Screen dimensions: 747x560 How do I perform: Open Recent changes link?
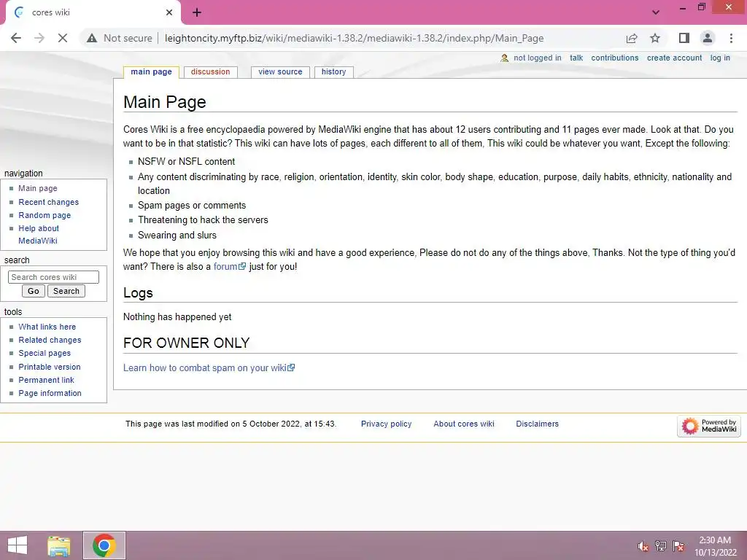(x=49, y=202)
